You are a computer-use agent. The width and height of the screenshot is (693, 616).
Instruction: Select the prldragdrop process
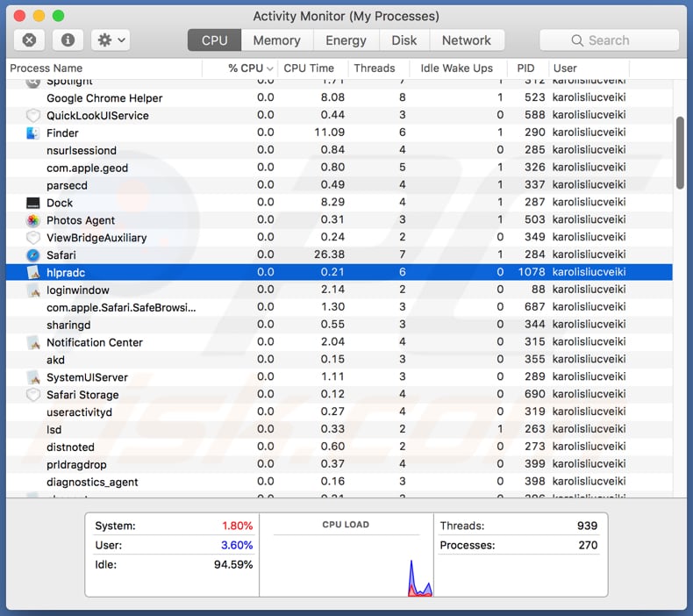pos(339,464)
